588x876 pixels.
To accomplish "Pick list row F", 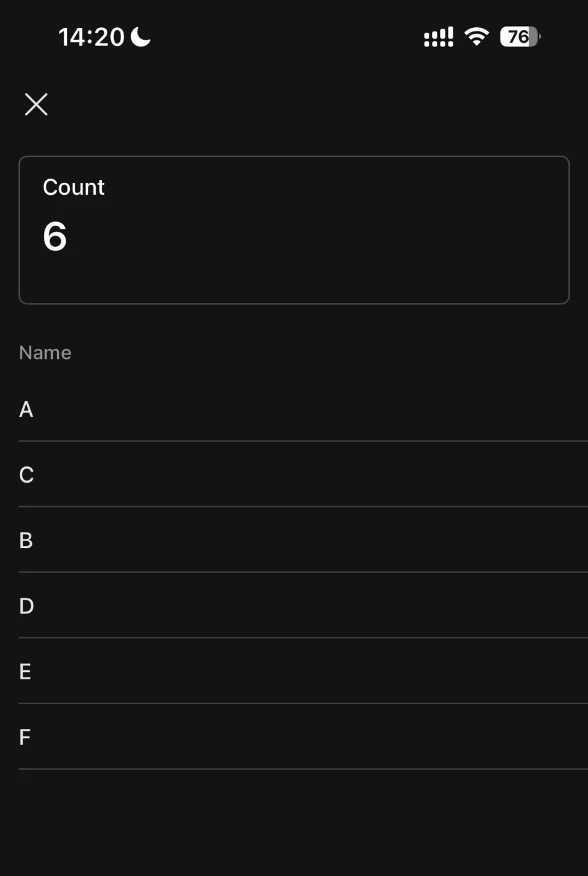I will [304, 737].
